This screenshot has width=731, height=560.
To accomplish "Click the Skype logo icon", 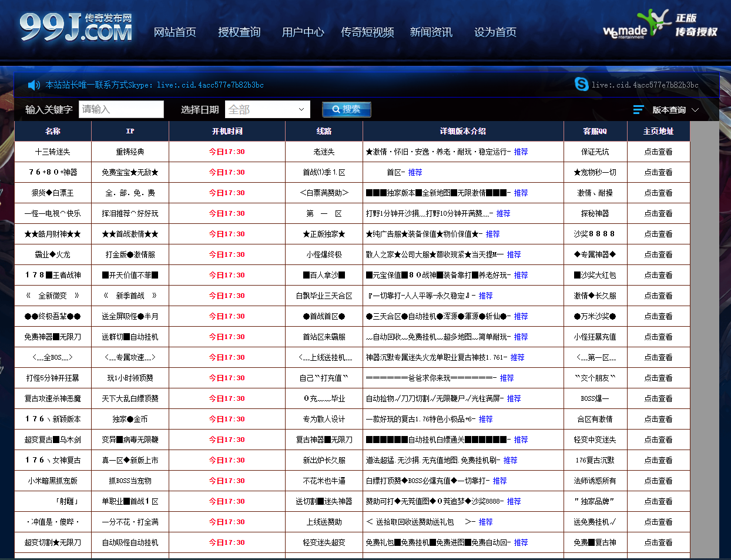I will point(581,84).
